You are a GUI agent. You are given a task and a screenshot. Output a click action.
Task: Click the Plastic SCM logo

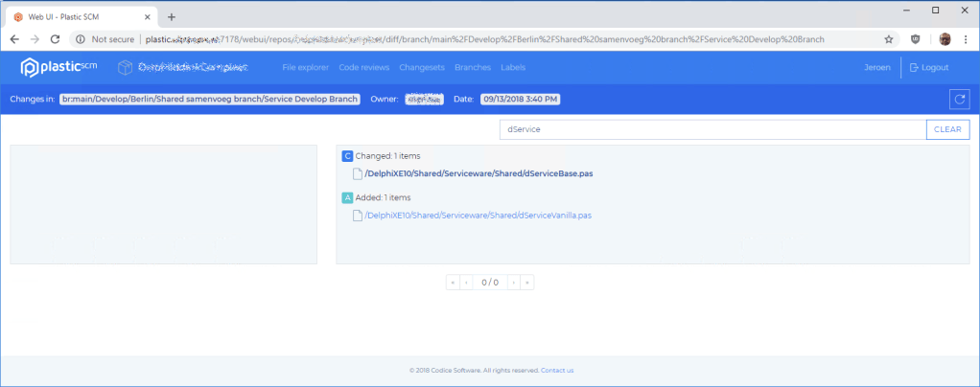(58, 67)
